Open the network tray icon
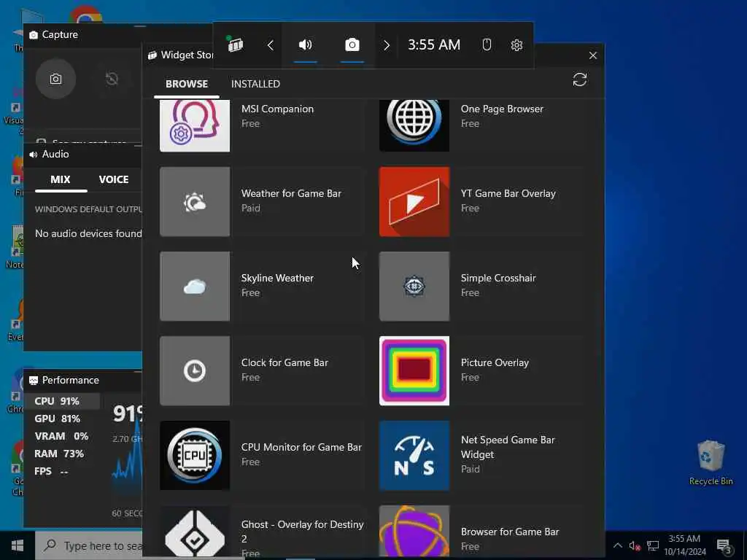Image resolution: width=747 pixels, height=560 pixels. [653, 545]
